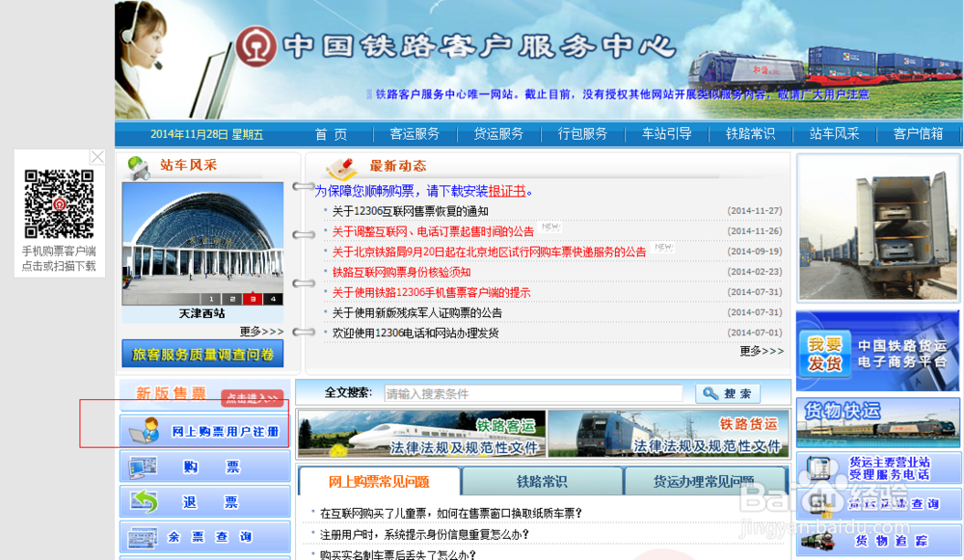Viewport: 964px width, 560px height.
Task: Open 关于使用新版残疾军人证购票的公告
Action: coord(416,313)
